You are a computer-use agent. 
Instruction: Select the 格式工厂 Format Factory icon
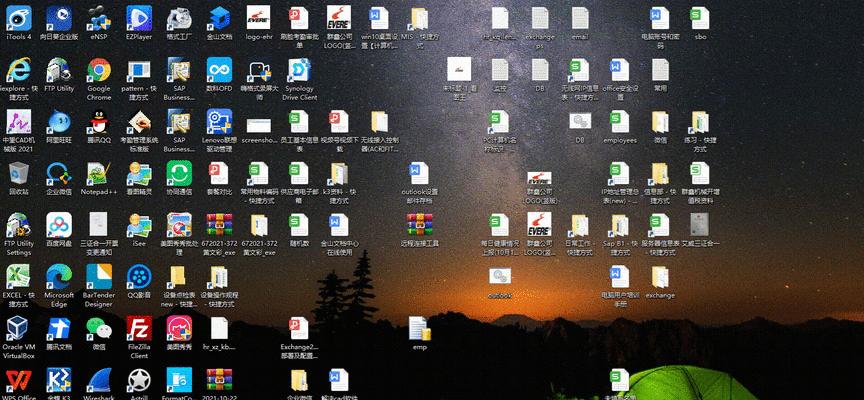[179, 18]
